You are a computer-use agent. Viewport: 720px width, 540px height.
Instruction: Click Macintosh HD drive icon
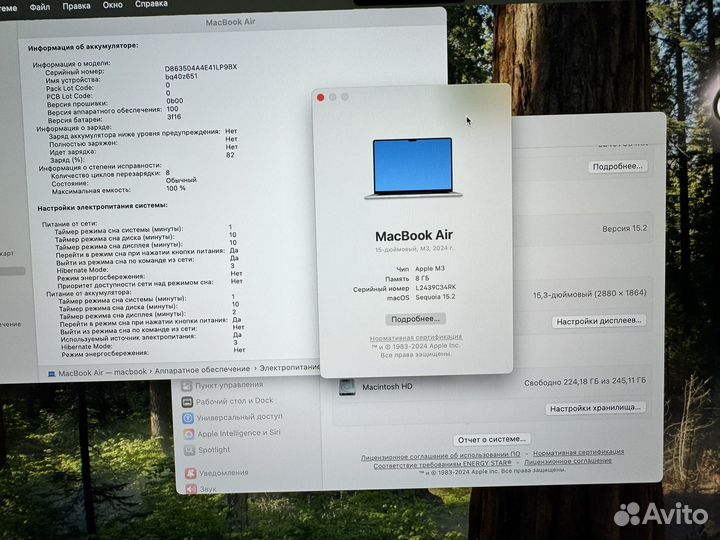tap(347, 387)
